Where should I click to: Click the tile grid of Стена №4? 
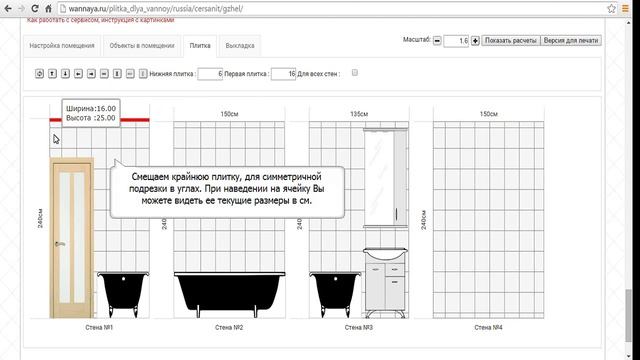pyautogui.click(x=489, y=220)
